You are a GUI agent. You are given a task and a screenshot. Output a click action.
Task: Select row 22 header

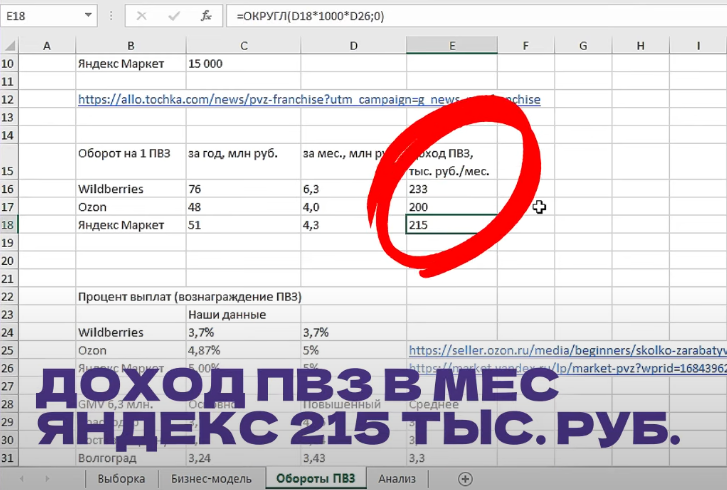pos(9,297)
